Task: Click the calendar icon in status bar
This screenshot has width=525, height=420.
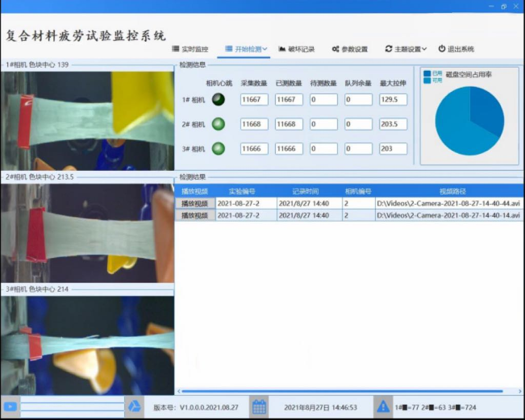Action: (x=259, y=407)
